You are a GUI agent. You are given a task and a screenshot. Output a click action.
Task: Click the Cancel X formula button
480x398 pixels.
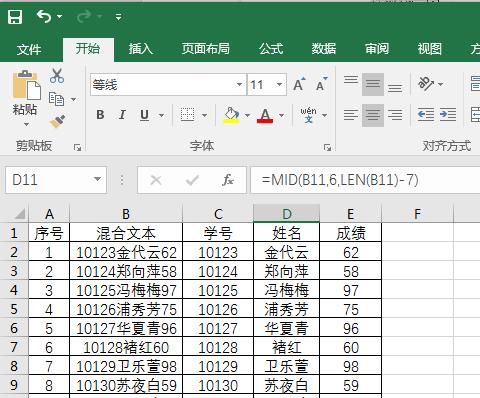(x=156, y=180)
